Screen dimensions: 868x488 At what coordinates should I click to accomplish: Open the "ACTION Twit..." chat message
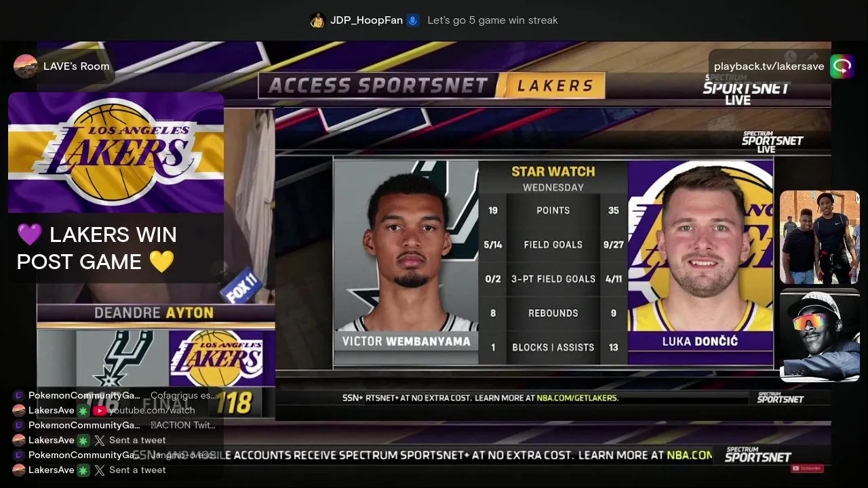(183, 425)
